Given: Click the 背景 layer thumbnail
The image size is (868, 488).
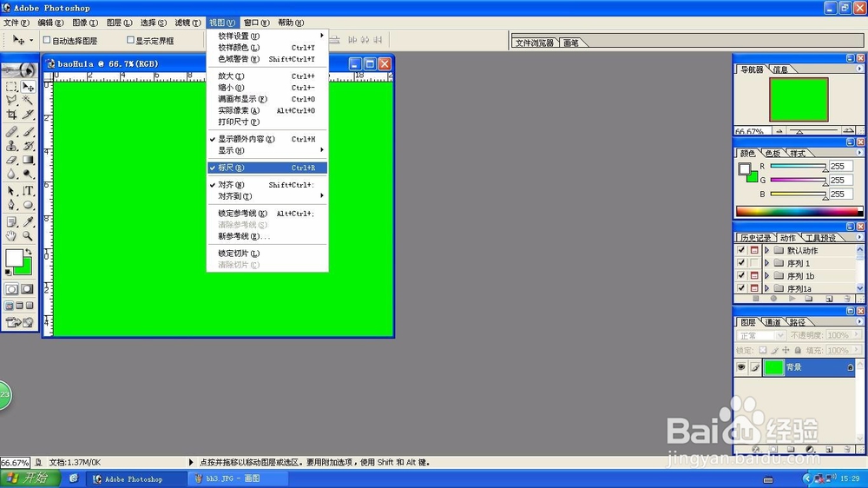Looking at the screenshot, I should [x=773, y=367].
